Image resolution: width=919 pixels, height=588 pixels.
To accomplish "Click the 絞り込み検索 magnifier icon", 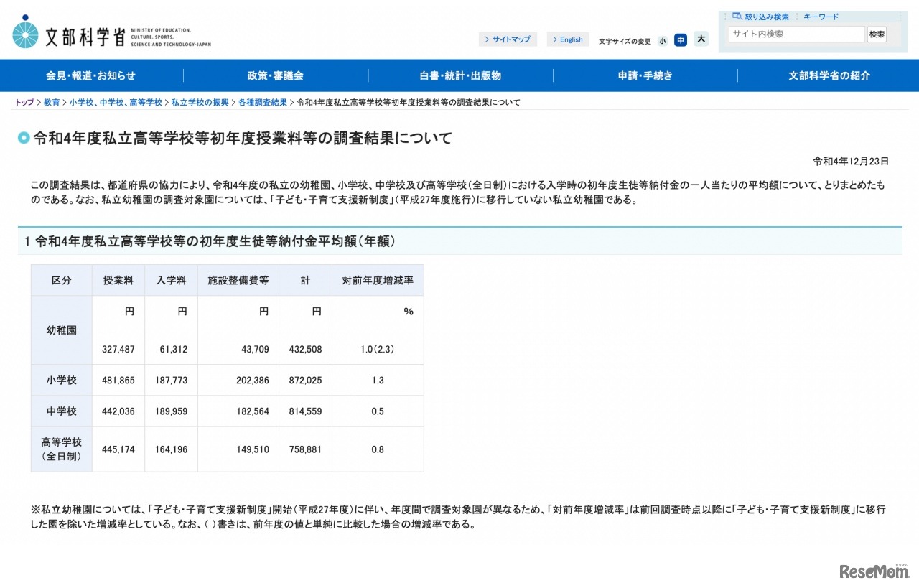I will point(736,16).
